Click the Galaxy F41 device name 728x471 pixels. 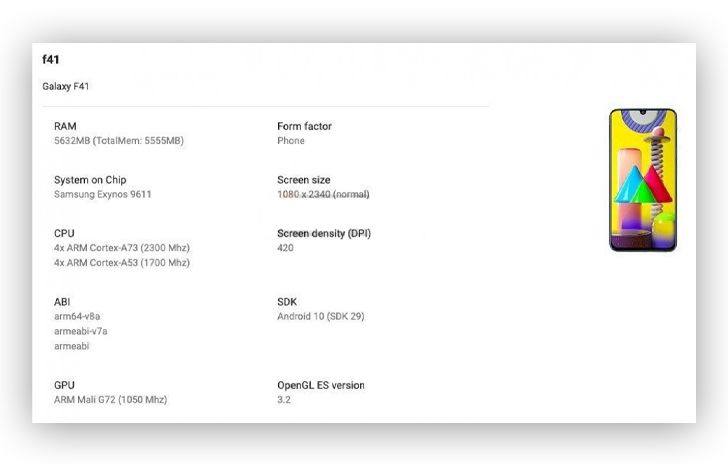[65, 86]
